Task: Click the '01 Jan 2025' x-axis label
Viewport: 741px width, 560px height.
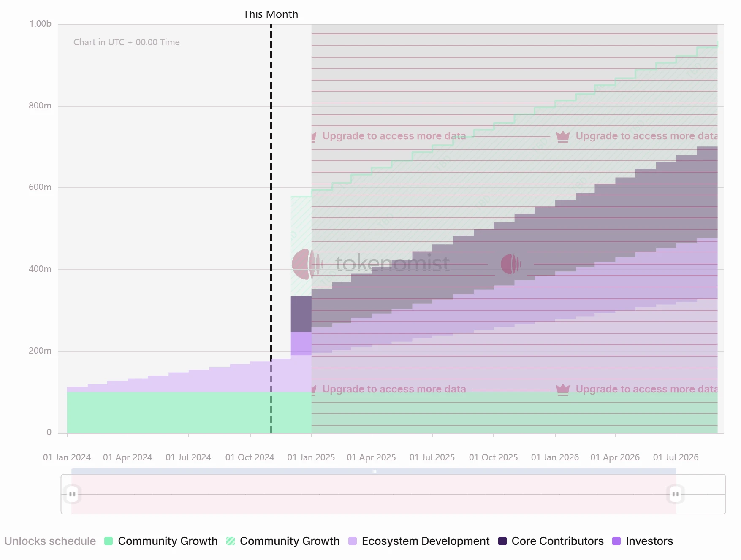Action: [311, 457]
